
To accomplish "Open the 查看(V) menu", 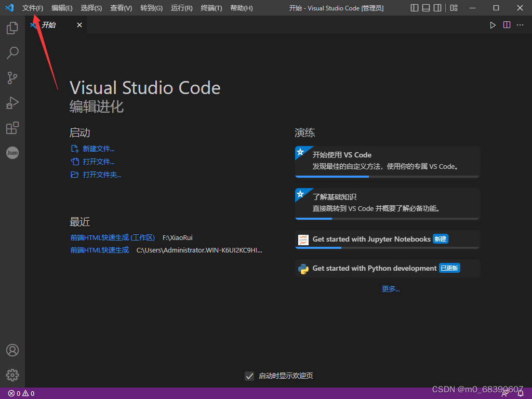I will (121, 8).
